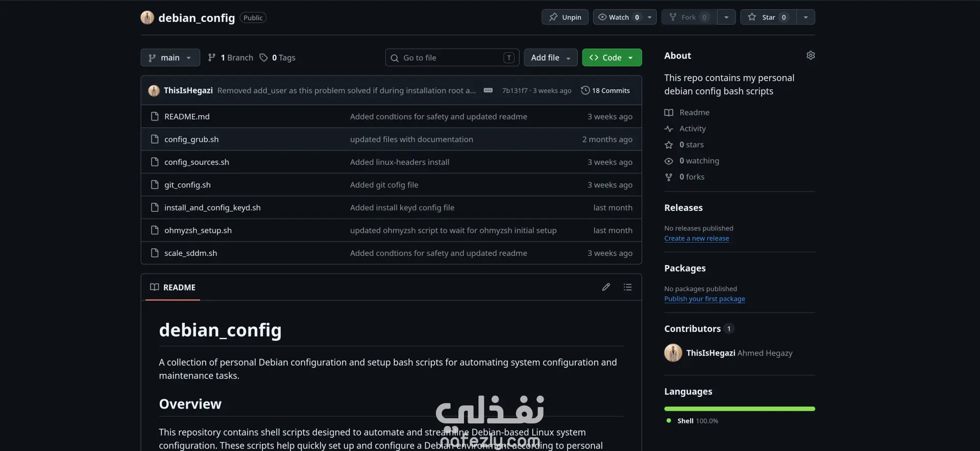
Task: Click the history clock icon by 18 Commits
Action: (x=585, y=90)
